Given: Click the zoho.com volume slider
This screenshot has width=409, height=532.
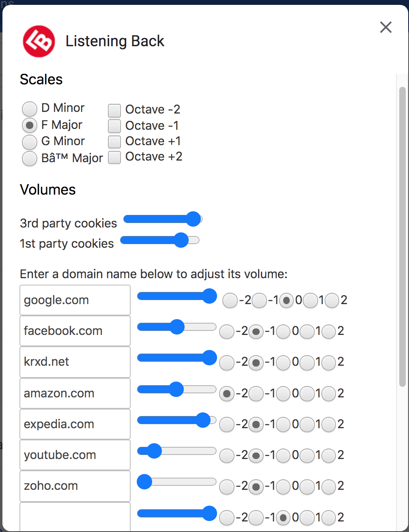Looking at the screenshot, I should tap(177, 482).
